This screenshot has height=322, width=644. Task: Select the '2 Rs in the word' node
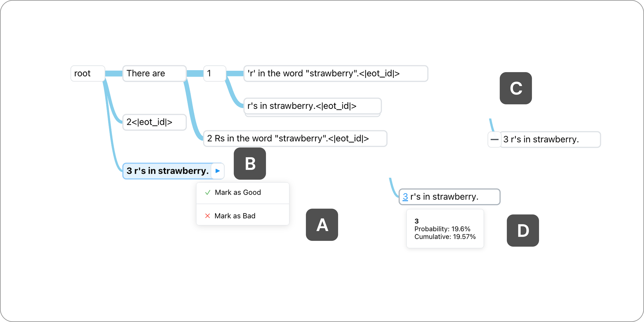coord(295,138)
